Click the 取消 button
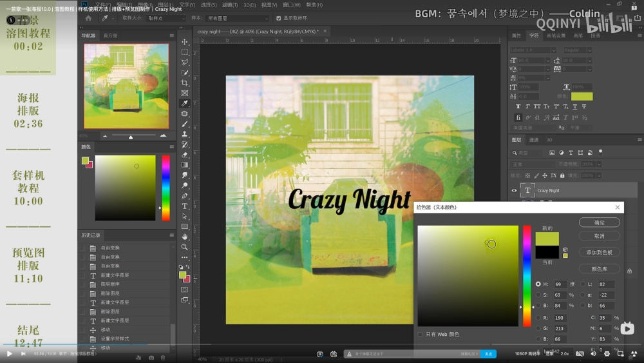644x363 pixels. tap(599, 236)
